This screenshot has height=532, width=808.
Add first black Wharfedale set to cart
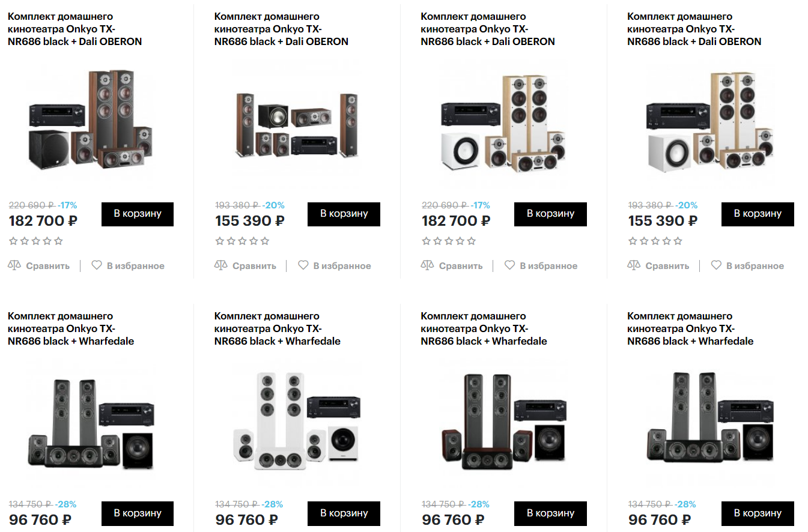tap(138, 513)
